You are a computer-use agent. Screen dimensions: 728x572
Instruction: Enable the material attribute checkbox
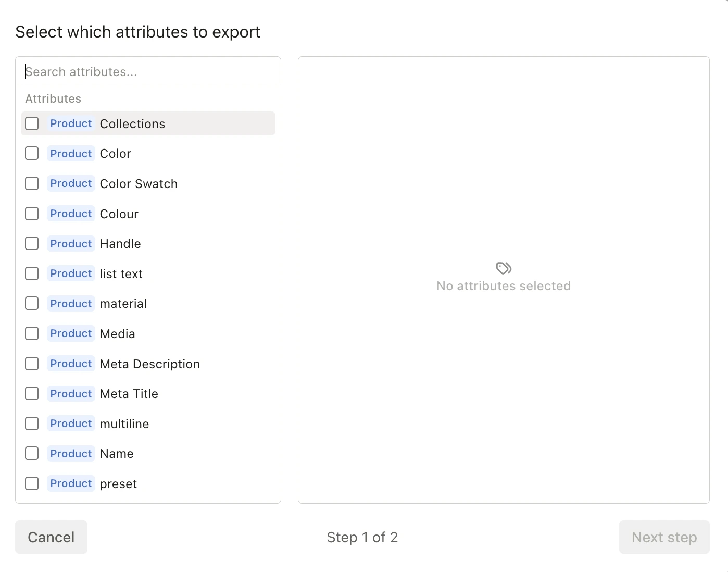[x=32, y=303]
